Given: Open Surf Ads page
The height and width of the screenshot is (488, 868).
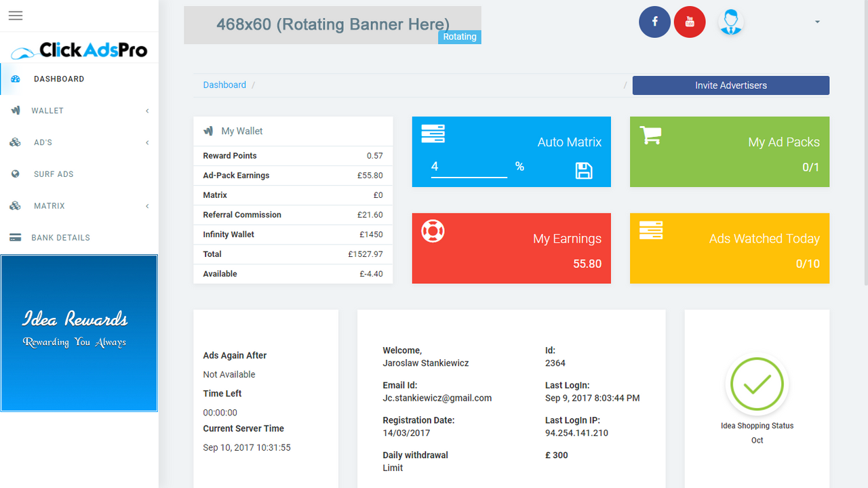Looking at the screenshot, I should (79, 174).
